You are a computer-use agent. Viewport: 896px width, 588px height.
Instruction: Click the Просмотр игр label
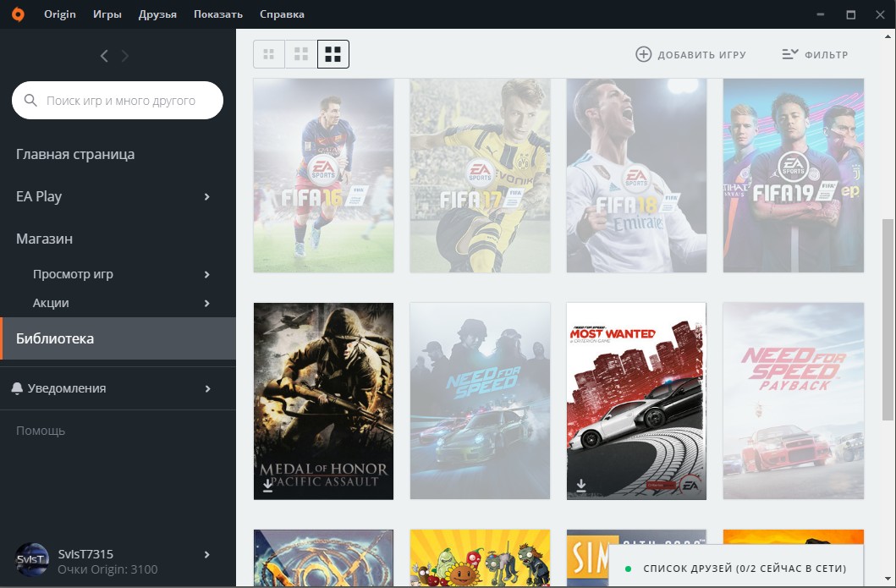click(x=73, y=274)
